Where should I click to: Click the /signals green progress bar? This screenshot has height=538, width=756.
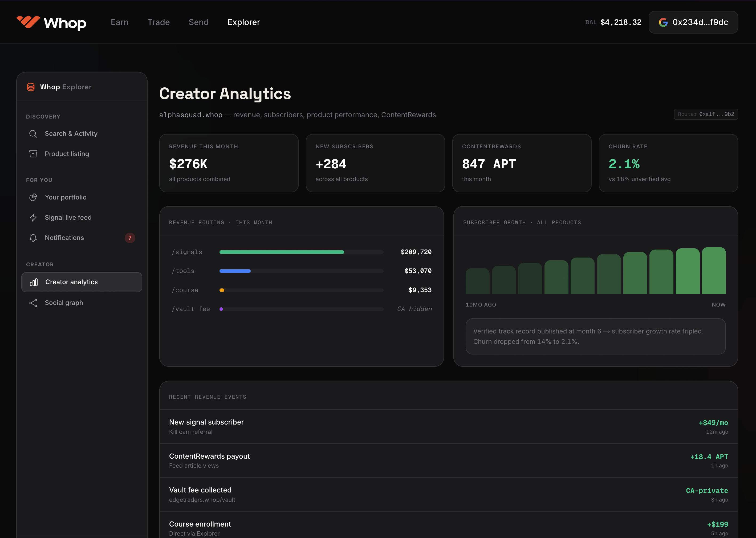pos(282,252)
